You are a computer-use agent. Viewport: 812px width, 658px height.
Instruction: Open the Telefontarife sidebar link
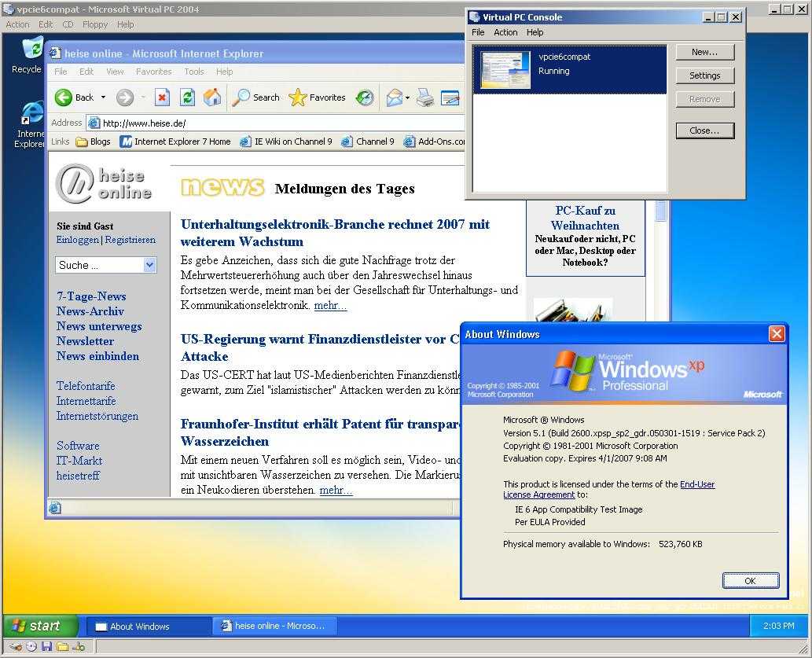tap(86, 386)
